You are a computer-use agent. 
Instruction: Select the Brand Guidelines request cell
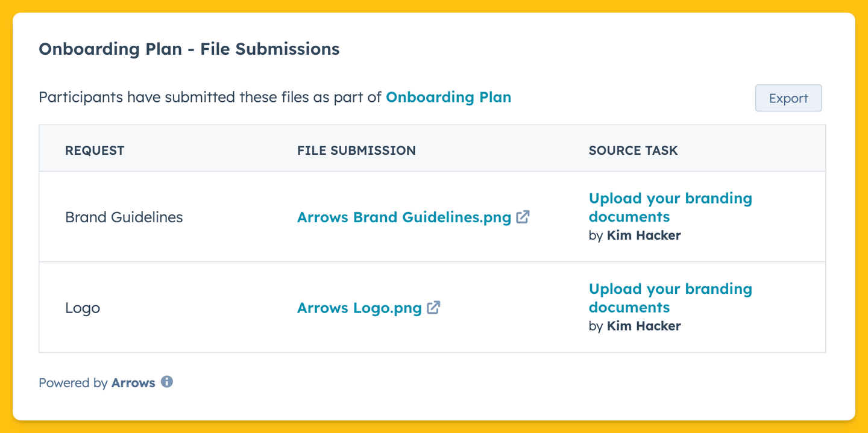124,217
